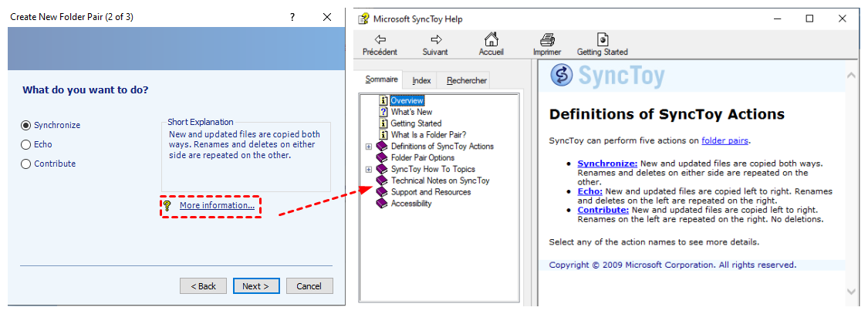
Task: Open the Synchronize definition link
Action: 607,164
